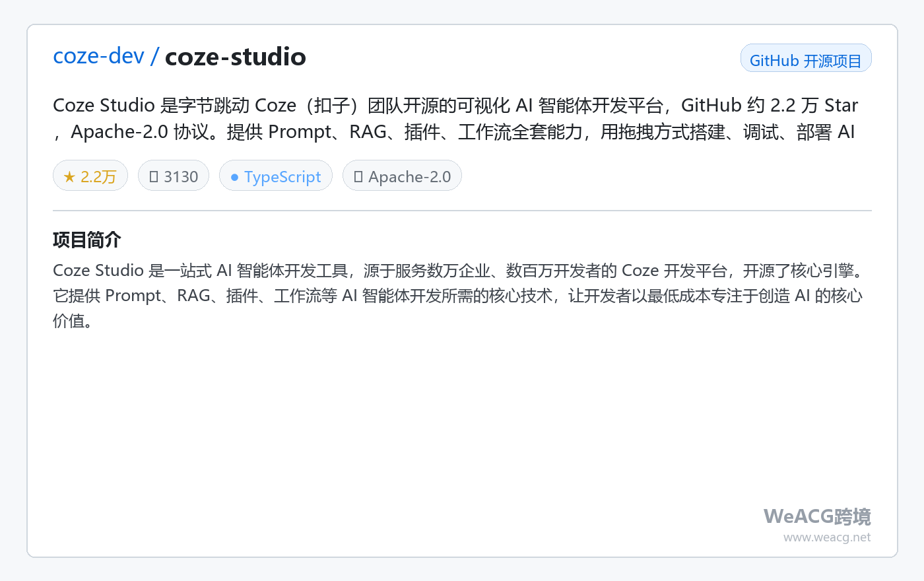Click the star icon beside 2.2万
This screenshot has height=581, width=924.
69,177
